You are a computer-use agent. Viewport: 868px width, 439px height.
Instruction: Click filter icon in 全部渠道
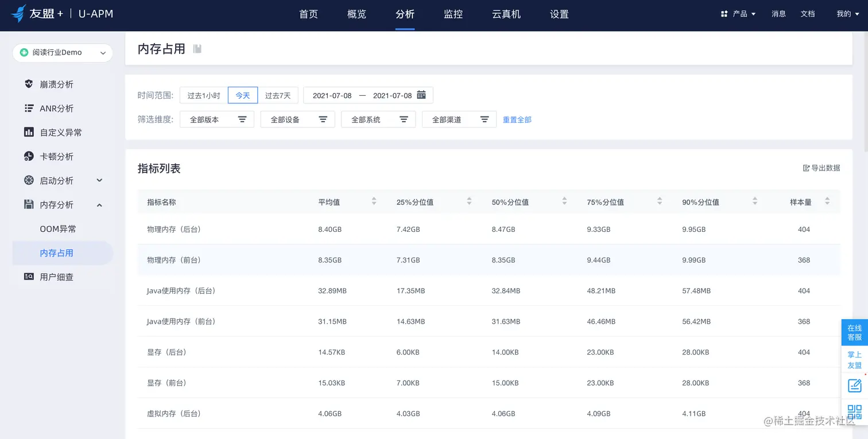tap(485, 119)
